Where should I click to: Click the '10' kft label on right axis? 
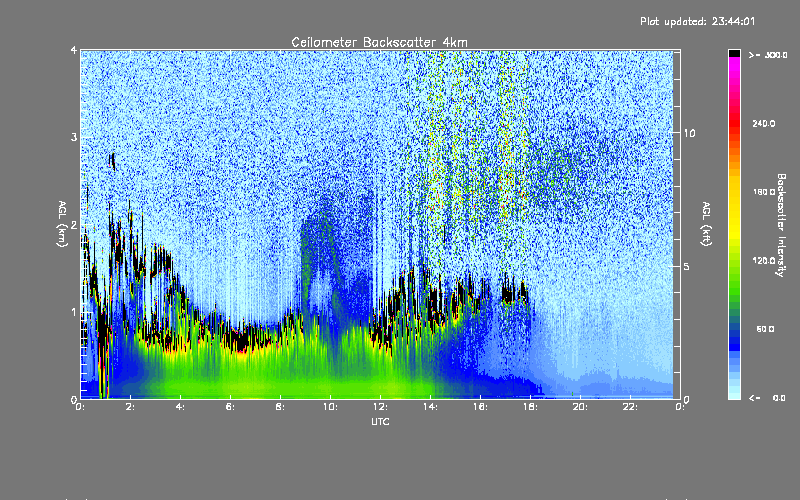[689, 133]
